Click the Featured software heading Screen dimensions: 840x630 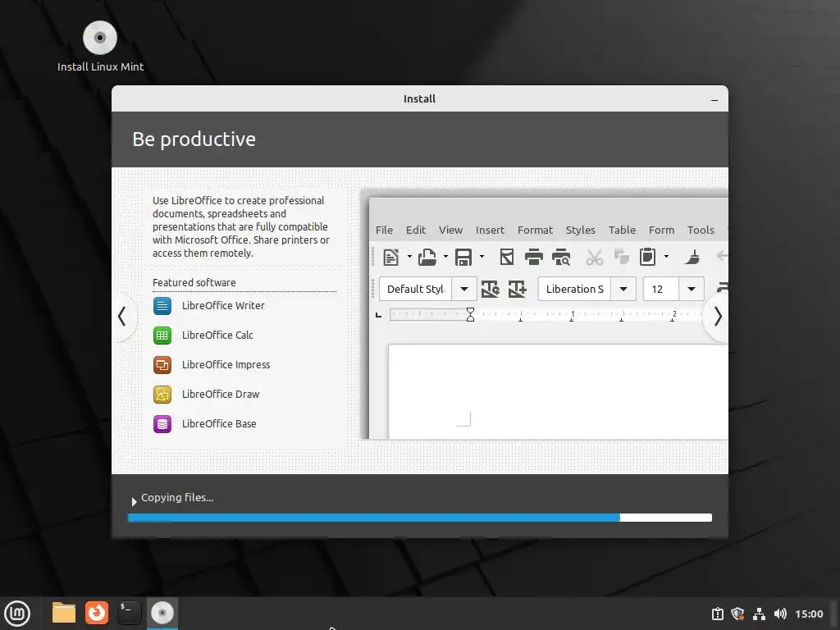[194, 282]
